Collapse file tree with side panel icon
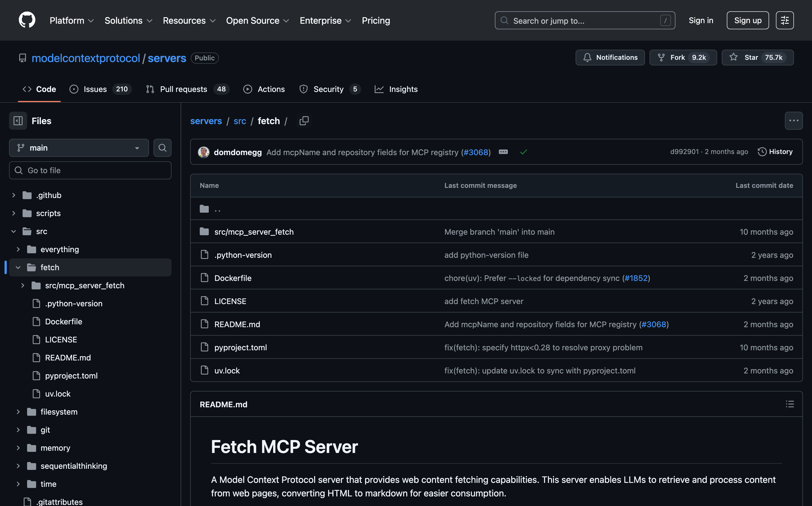The width and height of the screenshot is (812, 506). point(18,121)
